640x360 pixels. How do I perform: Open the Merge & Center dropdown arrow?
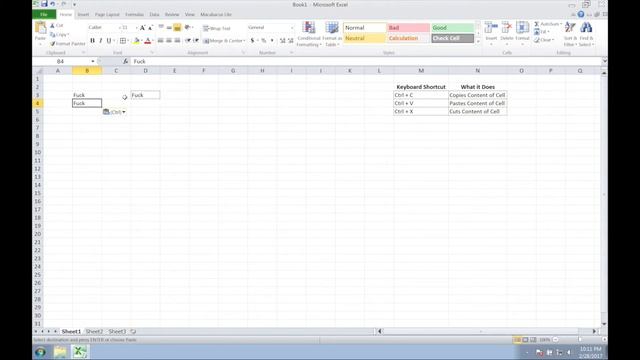[x=244, y=40]
